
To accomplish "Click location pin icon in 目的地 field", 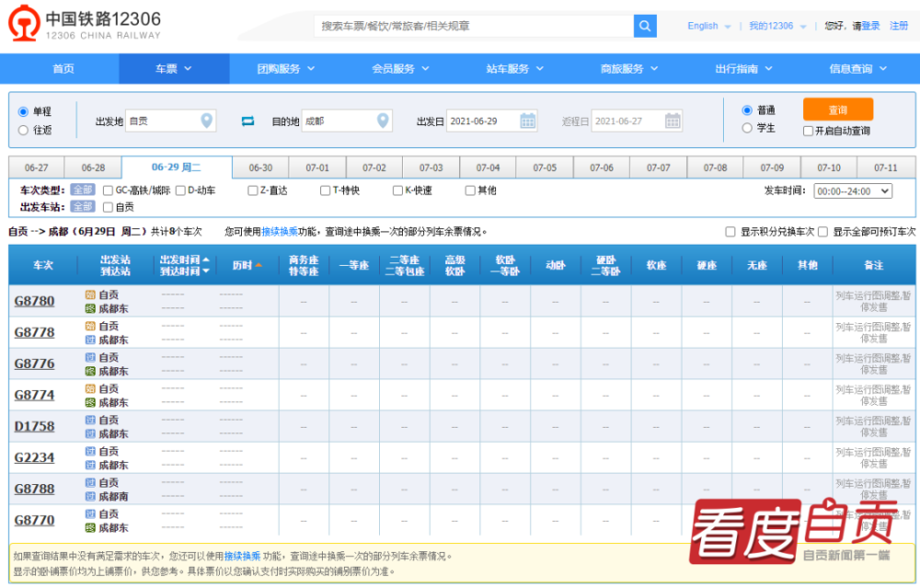I will [x=383, y=121].
